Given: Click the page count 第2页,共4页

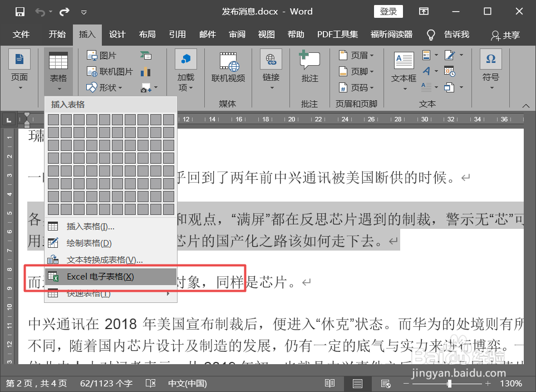Looking at the screenshot, I should pos(37,384).
